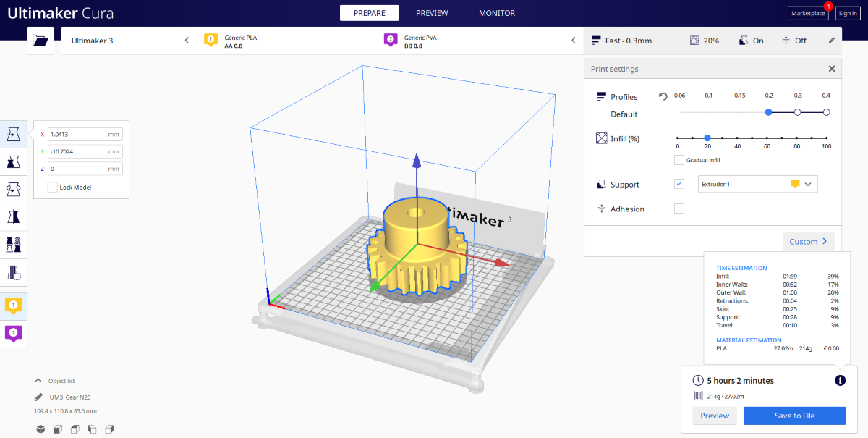Click the Sign in button
This screenshot has height=438, width=868.
coord(847,13)
